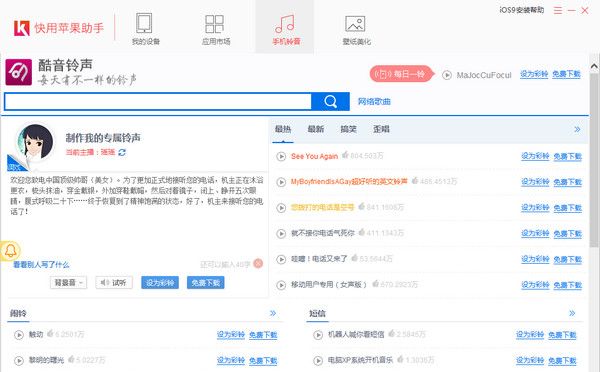Click the 酷音铃声 pink logo icon
The width and height of the screenshot is (600, 372).
click(18, 72)
